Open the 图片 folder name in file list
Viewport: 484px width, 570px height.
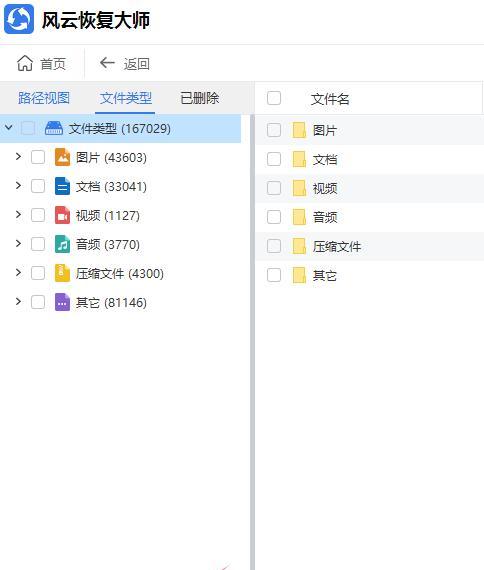point(325,131)
